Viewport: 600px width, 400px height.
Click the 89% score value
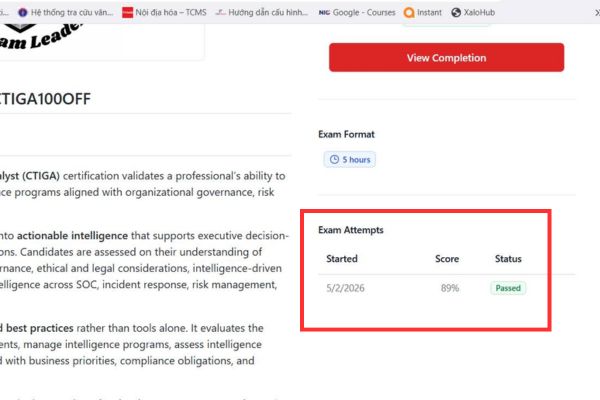tap(448, 288)
